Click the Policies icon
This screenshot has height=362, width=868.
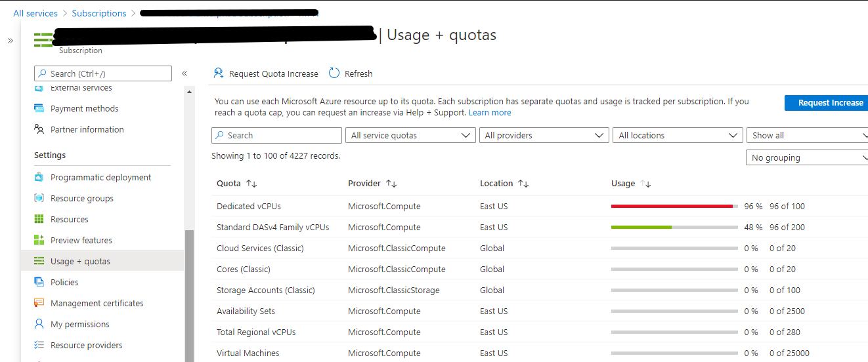coord(39,282)
